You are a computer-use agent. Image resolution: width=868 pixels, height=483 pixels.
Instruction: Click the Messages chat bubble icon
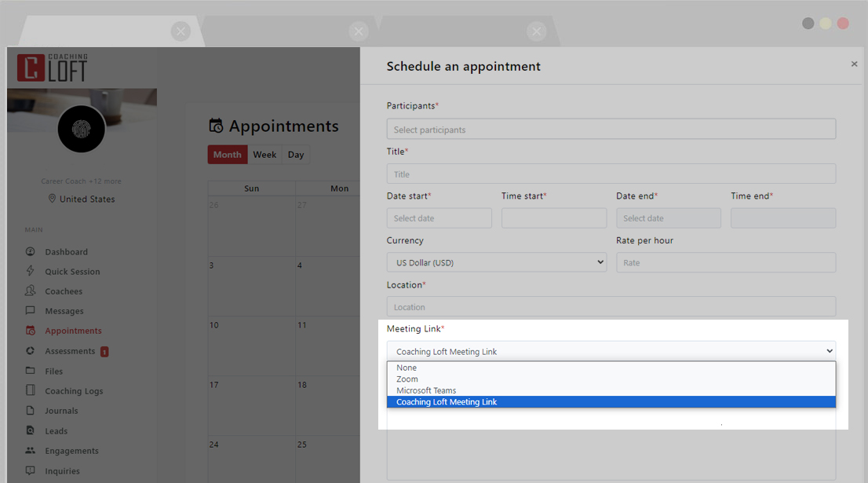(x=31, y=311)
